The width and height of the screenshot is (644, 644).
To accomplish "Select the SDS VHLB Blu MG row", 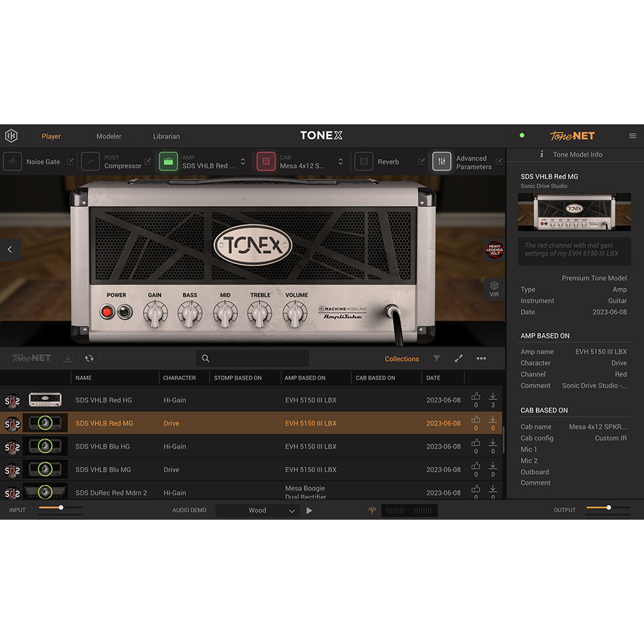I will (x=251, y=469).
